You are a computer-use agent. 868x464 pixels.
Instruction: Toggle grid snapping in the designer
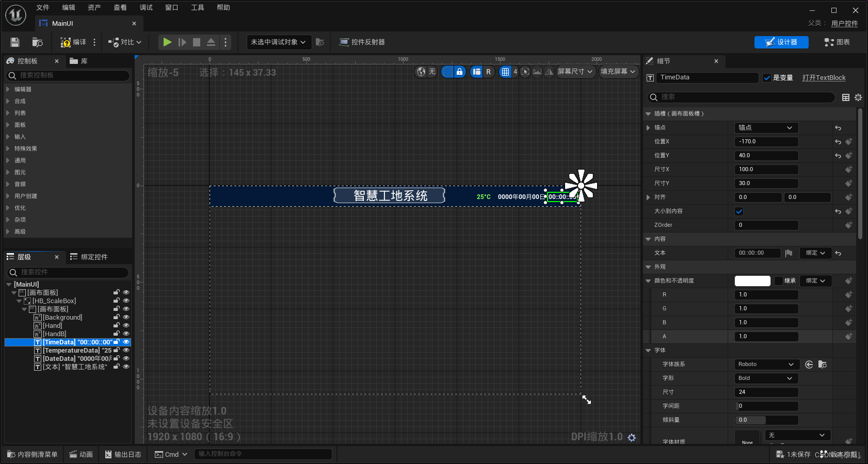point(505,72)
